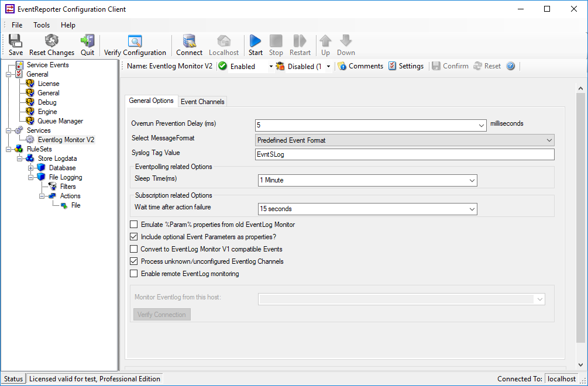588x386 pixels.
Task: Select Queue Manager in the tree
Action: coord(60,121)
